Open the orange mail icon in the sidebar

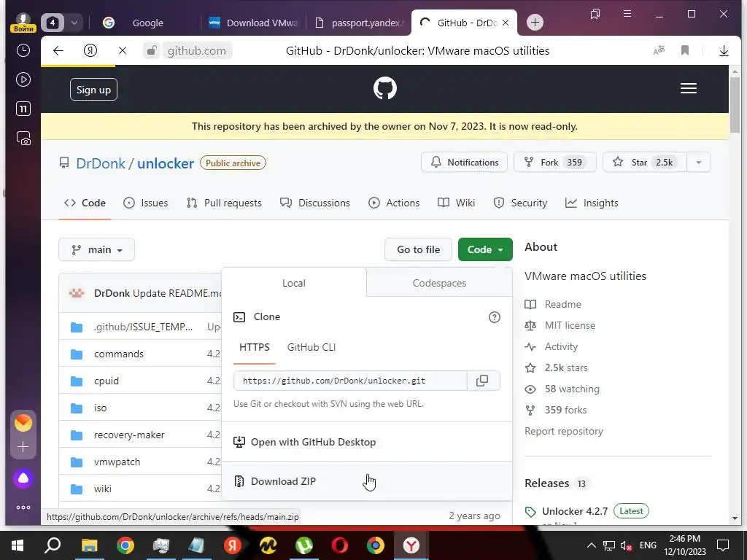(23, 423)
